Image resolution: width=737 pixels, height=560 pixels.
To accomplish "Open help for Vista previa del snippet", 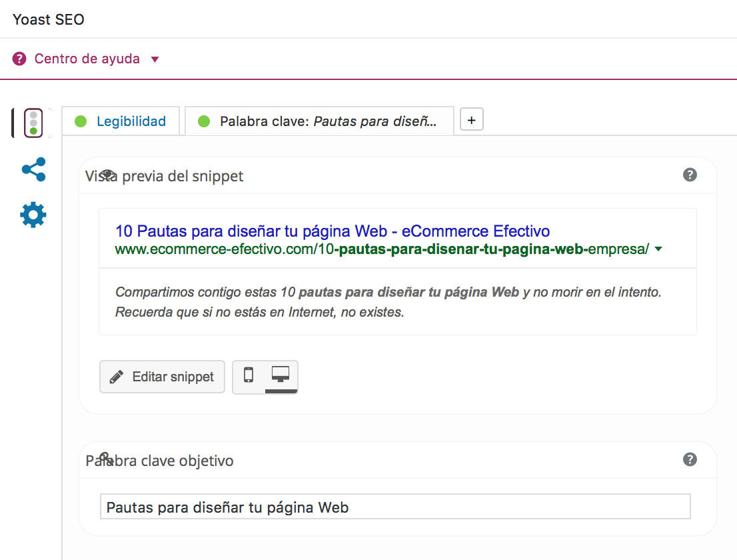I will point(690,175).
